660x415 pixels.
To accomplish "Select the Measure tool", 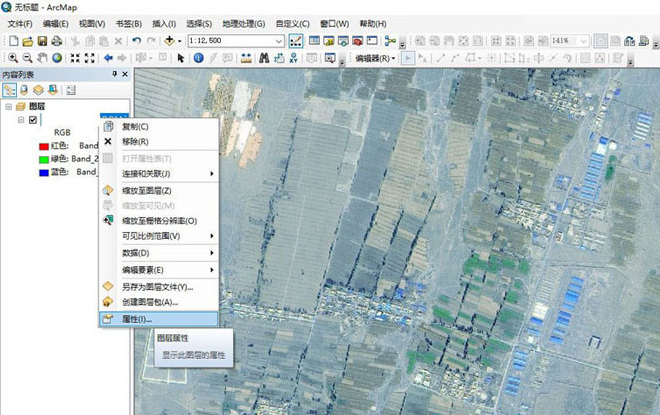I will 246,58.
